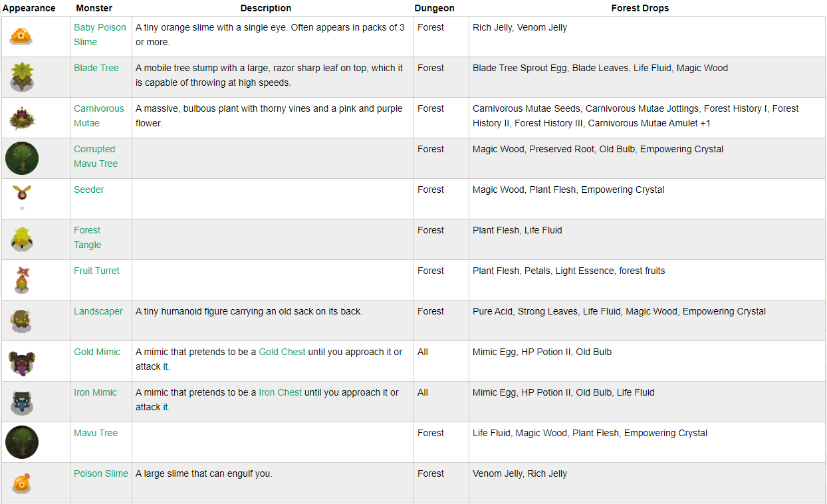Click the Seeder monster sprite image
This screenshot has height=504, width=827.
[x=22, y=193]
